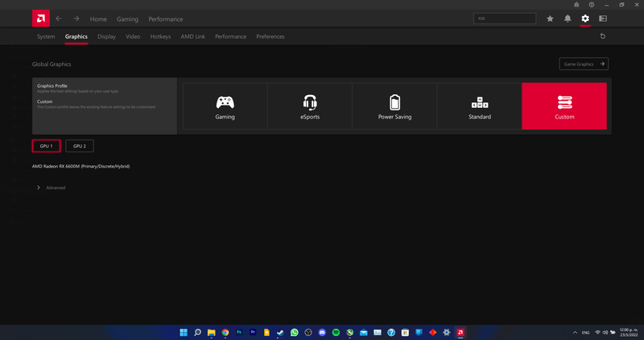This screenshot has width=644, height=340.
Task: Toggle the sidebar panel layout icon
Action: coord(603,19)
